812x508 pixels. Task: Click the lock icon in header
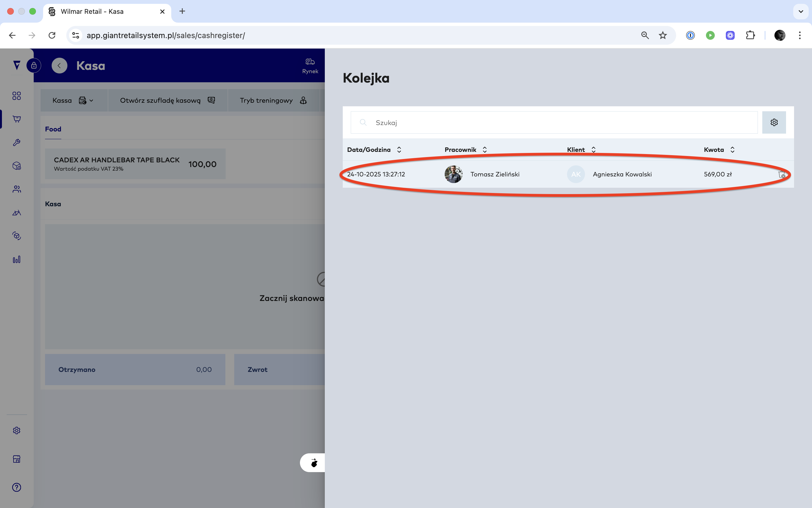34,65
